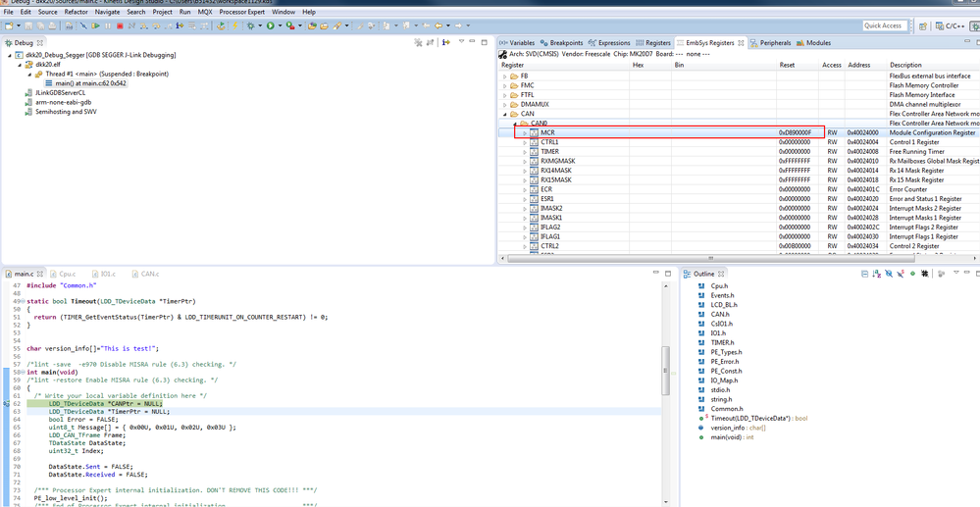Image resolution: width=980 pixels, height=507 pixels.
Task: Select CTRL1 register in the list
Action: click(549, 142)
